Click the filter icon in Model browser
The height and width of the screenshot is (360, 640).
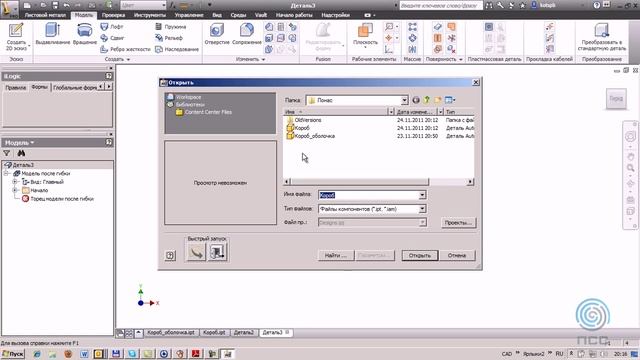[7, 153]
